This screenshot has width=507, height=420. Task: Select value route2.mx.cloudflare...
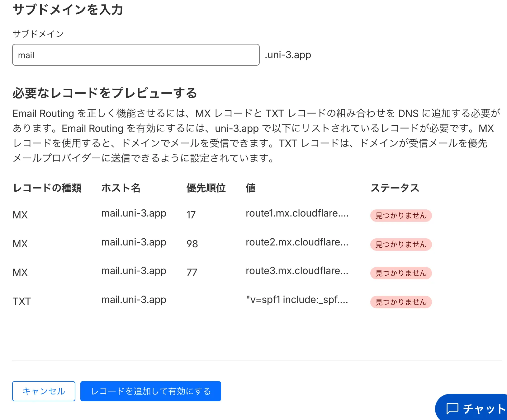click(297, 242)
